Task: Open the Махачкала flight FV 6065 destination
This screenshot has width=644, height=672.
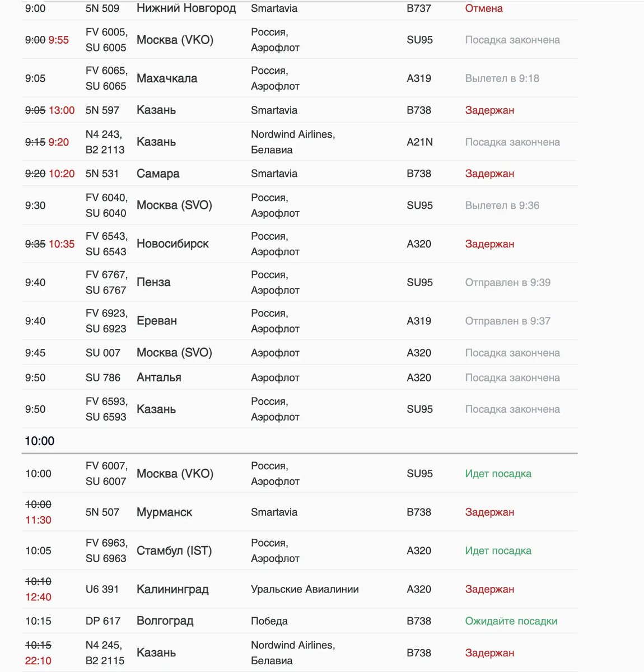Action: 167,78
